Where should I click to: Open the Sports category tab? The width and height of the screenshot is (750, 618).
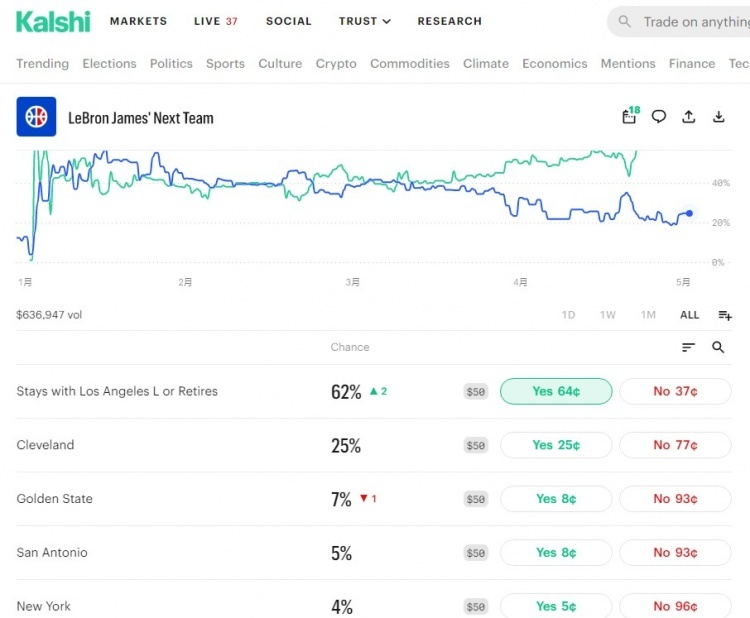(x=225, y=64)
